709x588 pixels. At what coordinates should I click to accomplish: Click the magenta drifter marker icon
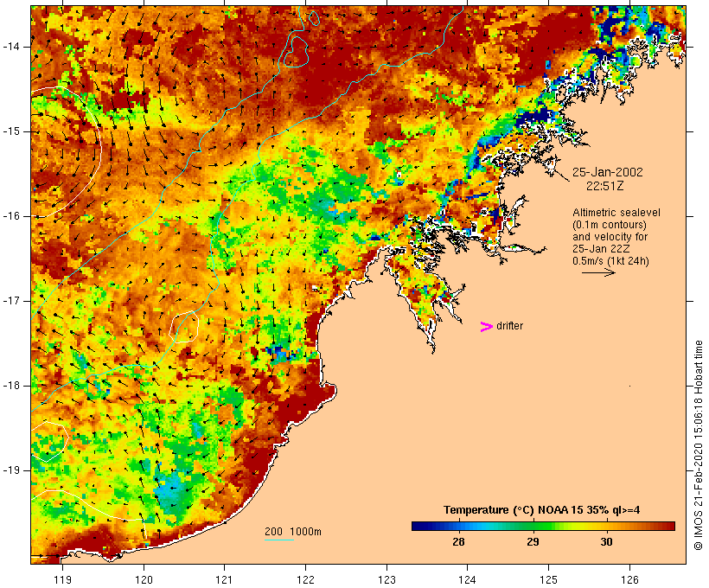click(x=487, y=327)
